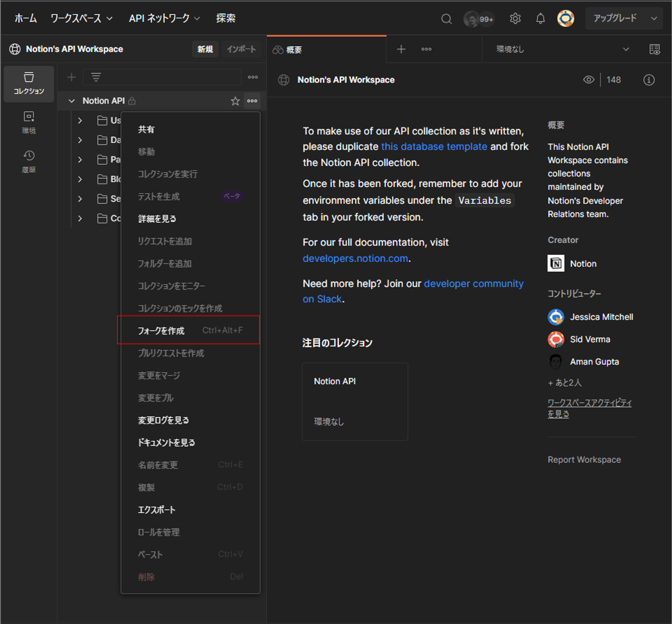672x624 pixels.
Task: Click the search magnifier icon
Action: [x=447, y=19]
